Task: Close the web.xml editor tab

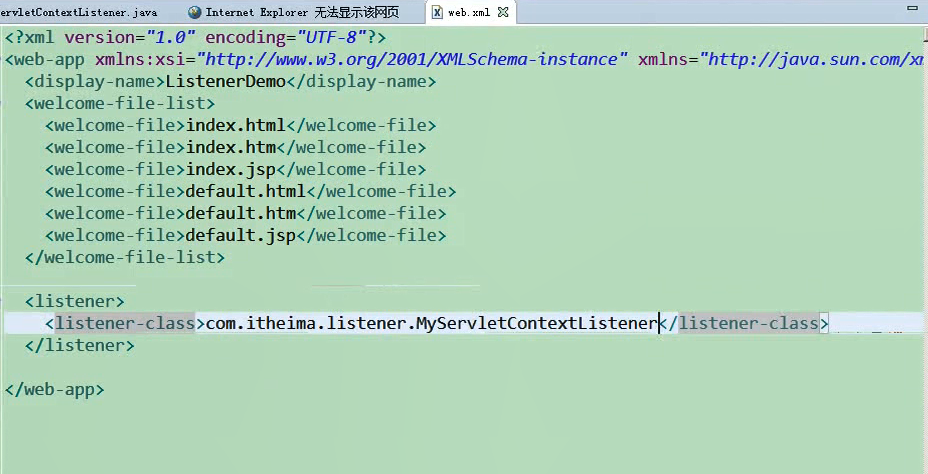Action: click(x=503, y=13)
